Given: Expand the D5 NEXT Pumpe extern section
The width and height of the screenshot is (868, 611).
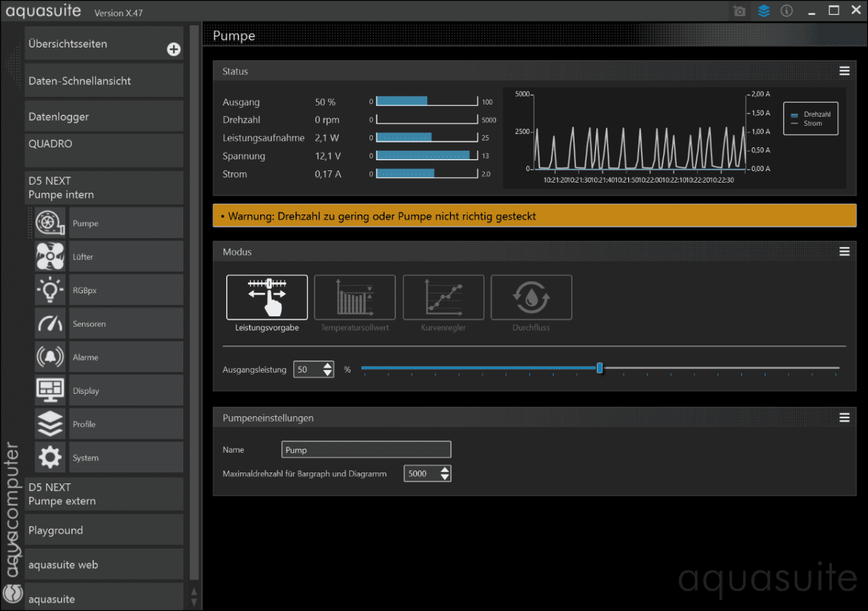Looking at the screenshot, I should (104, 494).
